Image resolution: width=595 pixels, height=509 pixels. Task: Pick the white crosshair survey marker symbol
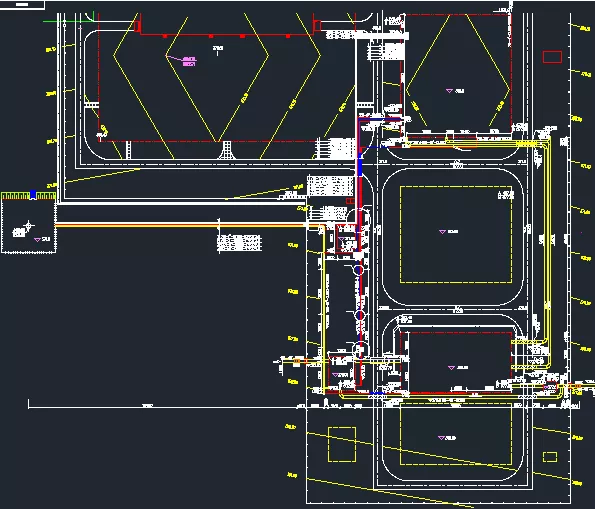click(x=28, y=225)
